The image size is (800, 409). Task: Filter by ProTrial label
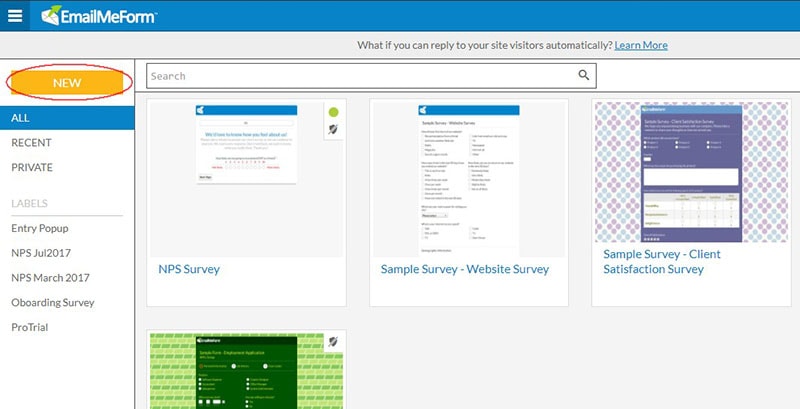pos(30,327)
